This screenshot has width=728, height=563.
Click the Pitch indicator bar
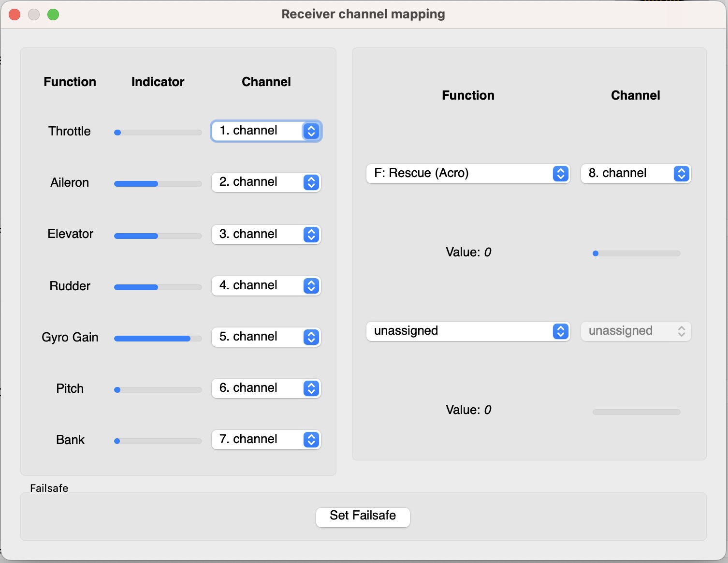pyautogui.click(x=158, y=390)
